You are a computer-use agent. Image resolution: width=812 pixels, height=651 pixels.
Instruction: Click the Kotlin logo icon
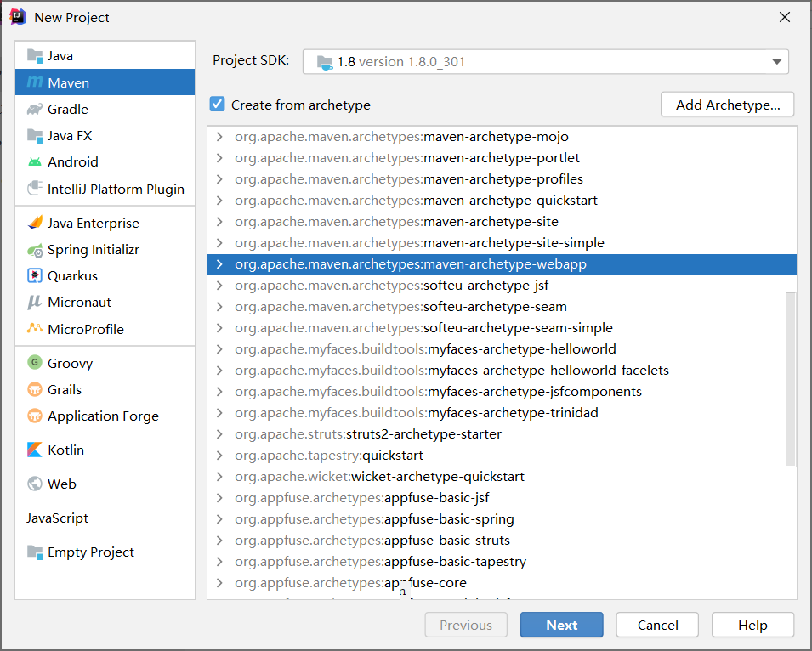click(x=35, y=450)
